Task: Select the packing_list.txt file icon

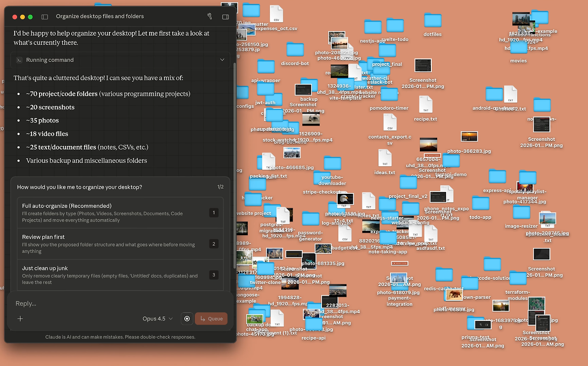Action: pyautogui.click(x=268, y=162)
